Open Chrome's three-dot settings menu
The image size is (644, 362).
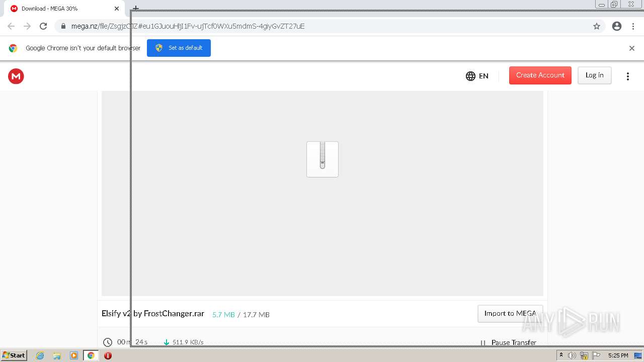coord(633,26)
